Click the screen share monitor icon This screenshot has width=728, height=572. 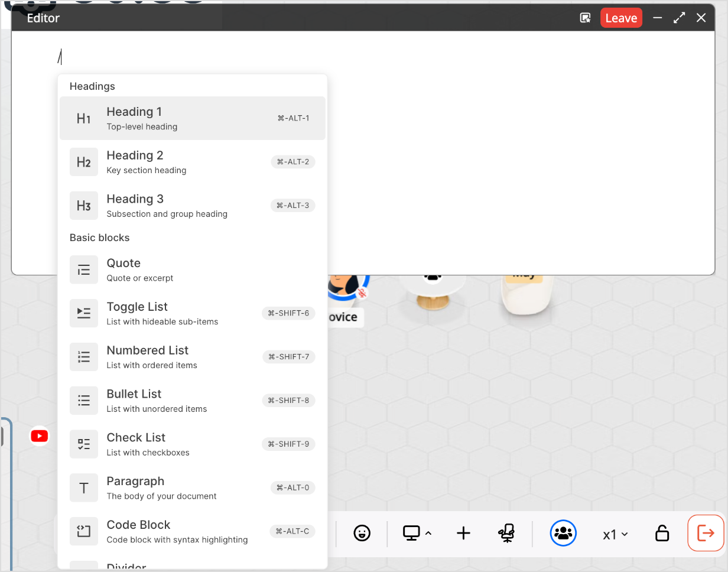(411, 534)
